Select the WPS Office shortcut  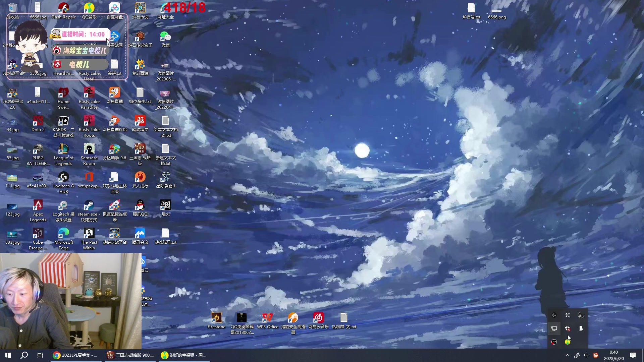268,320
